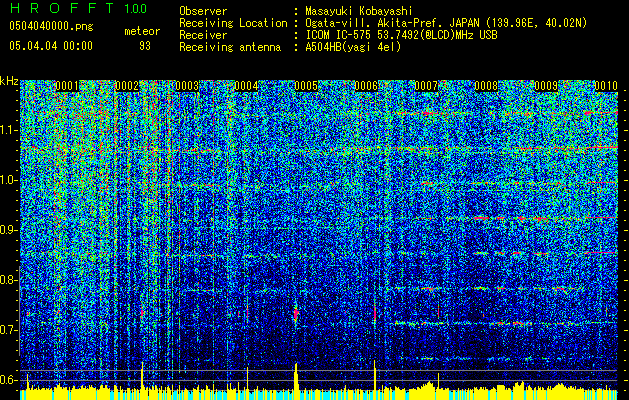Click the tall yellow intensity spike under marker 0006

375,376
